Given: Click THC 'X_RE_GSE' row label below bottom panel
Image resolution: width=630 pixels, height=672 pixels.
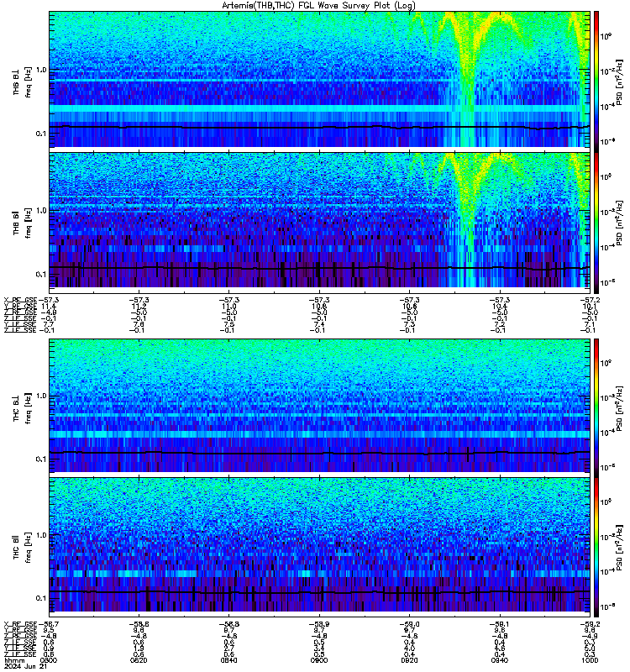Looking at the screenshot, I should click(x=20, y=624).
